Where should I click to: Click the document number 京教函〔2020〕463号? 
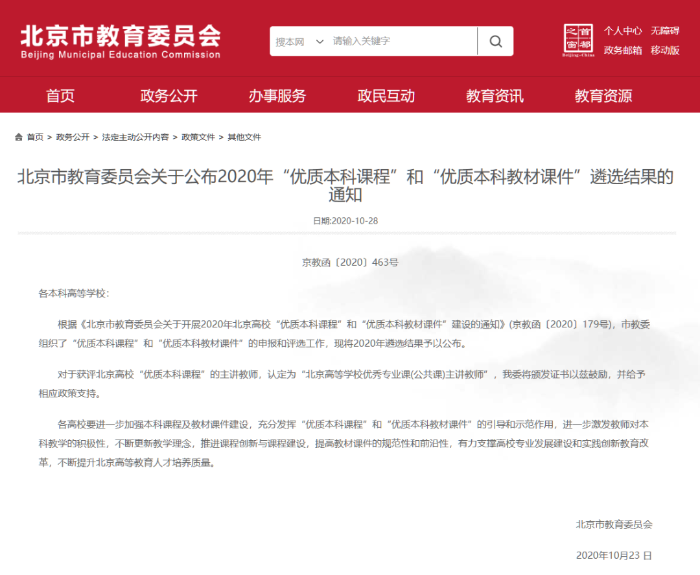pyautogui.click(x=350, y=262)
